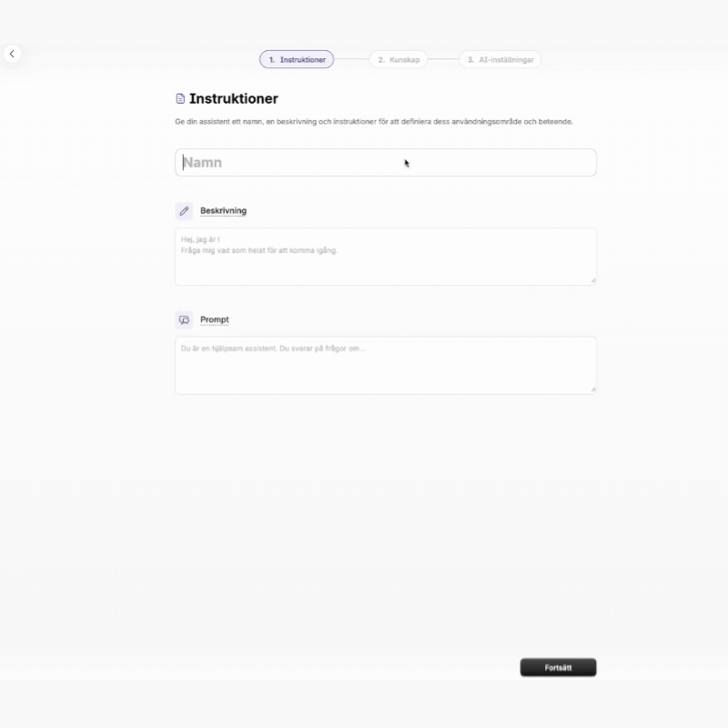Image resolution: width=728 pixels, height=728 pixels.
Task: Click the Instruktioner page heading
Action: pos(234,98)
